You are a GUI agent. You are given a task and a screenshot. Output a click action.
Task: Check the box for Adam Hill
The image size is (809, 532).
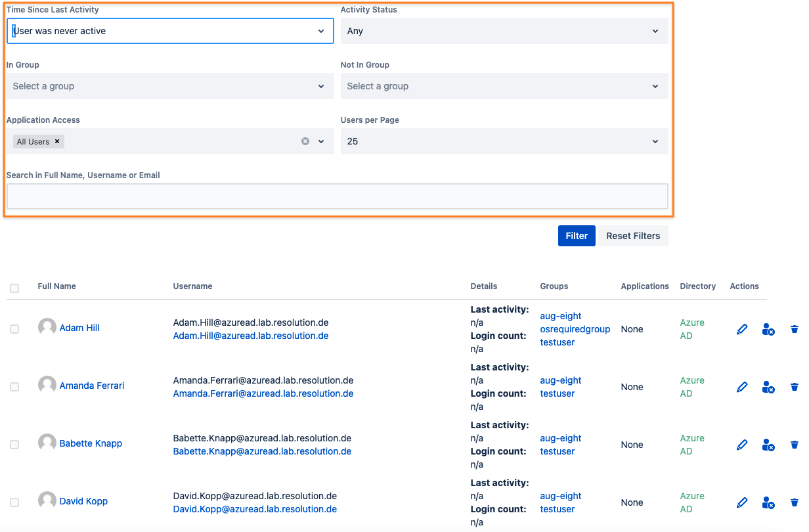click(x=14, y=329)
